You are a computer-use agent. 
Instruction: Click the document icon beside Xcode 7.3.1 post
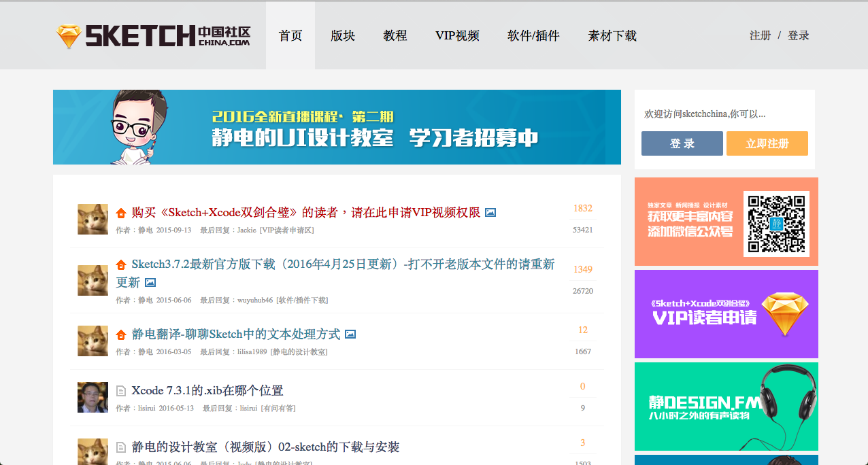click(121, 391)
